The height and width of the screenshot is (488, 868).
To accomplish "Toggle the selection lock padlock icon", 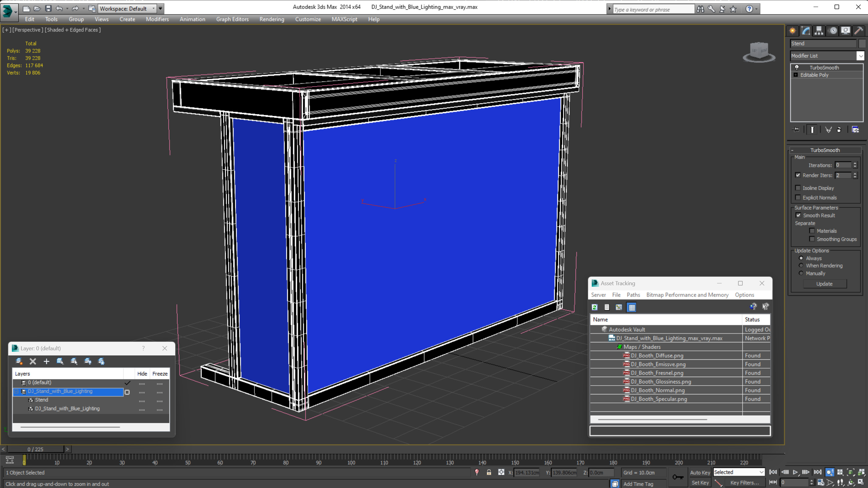I will click(x=489, y=472).
